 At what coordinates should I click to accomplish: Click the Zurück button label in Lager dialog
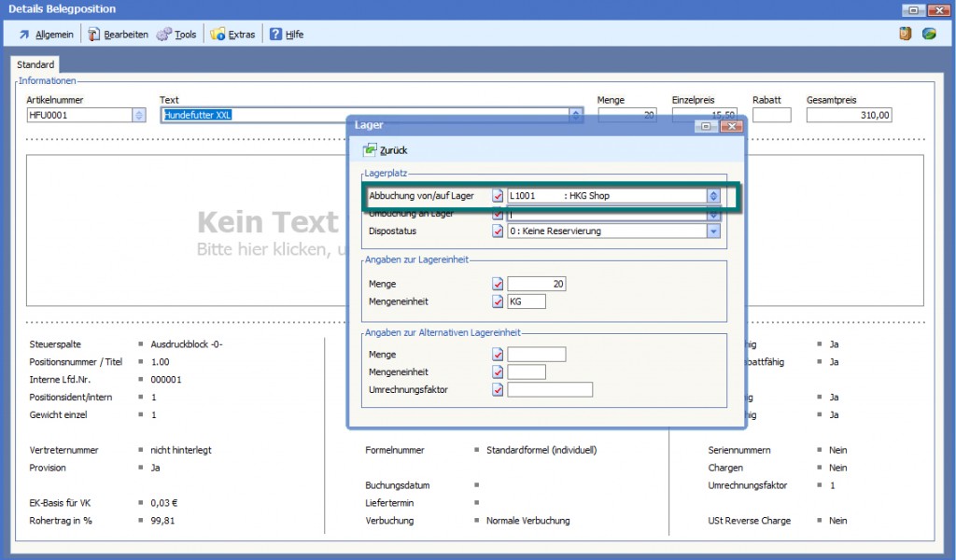click(393, 150)
